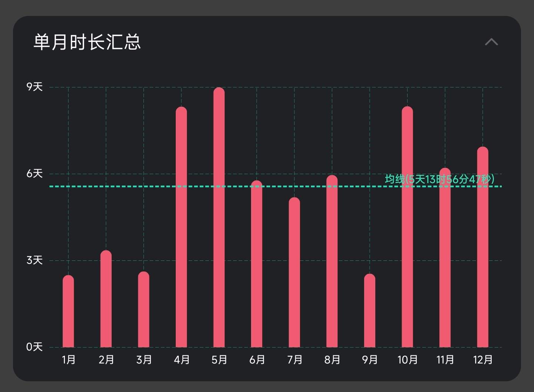Select the 1月 bar
534x392 pixels.
[68, 311]
